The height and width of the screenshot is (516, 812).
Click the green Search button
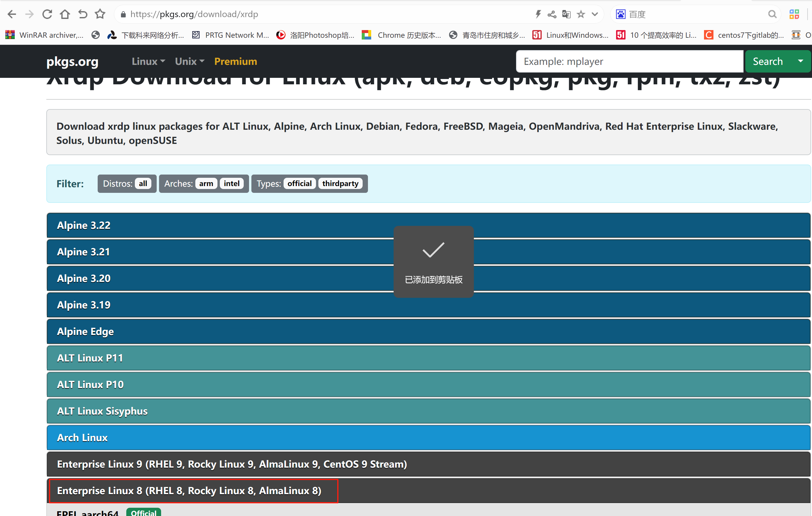point(768,61)
